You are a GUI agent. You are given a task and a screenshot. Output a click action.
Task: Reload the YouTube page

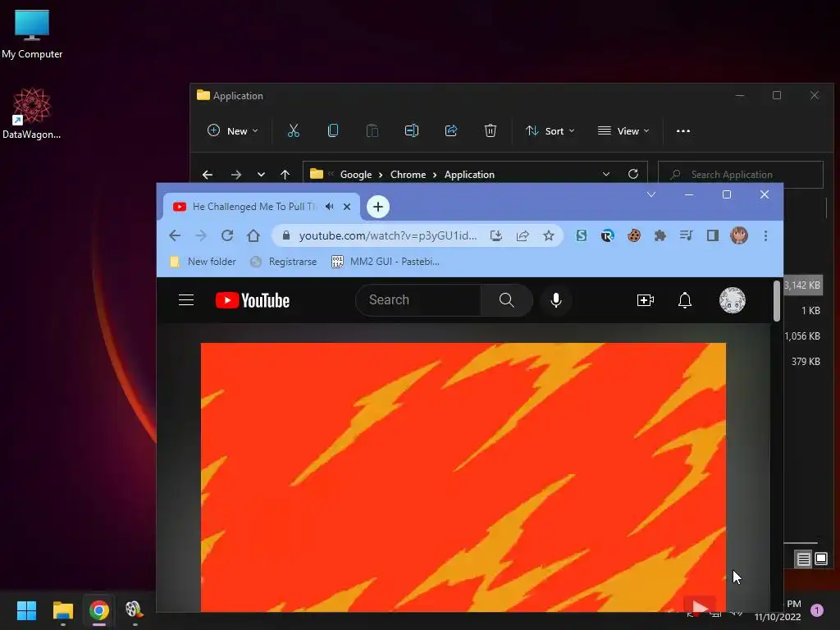(x=227, y=235)
